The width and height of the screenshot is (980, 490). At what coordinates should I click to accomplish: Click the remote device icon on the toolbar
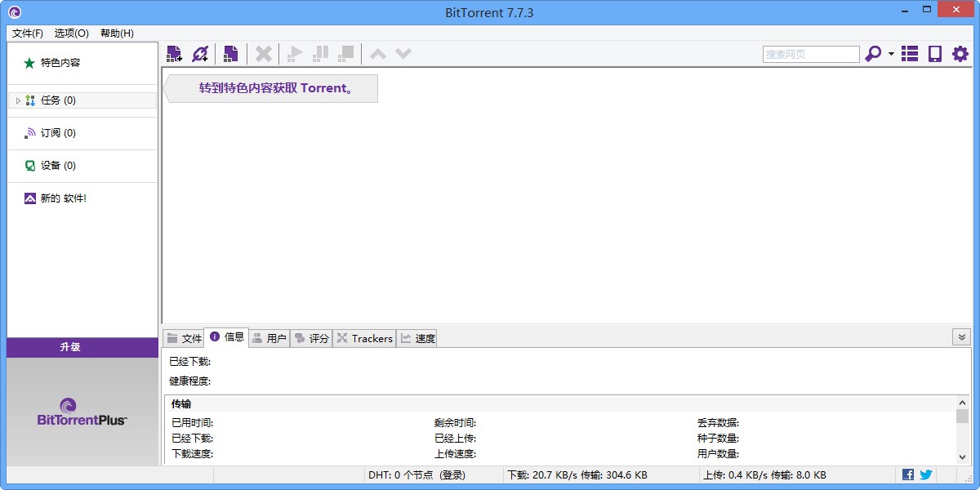pos(934,53)
